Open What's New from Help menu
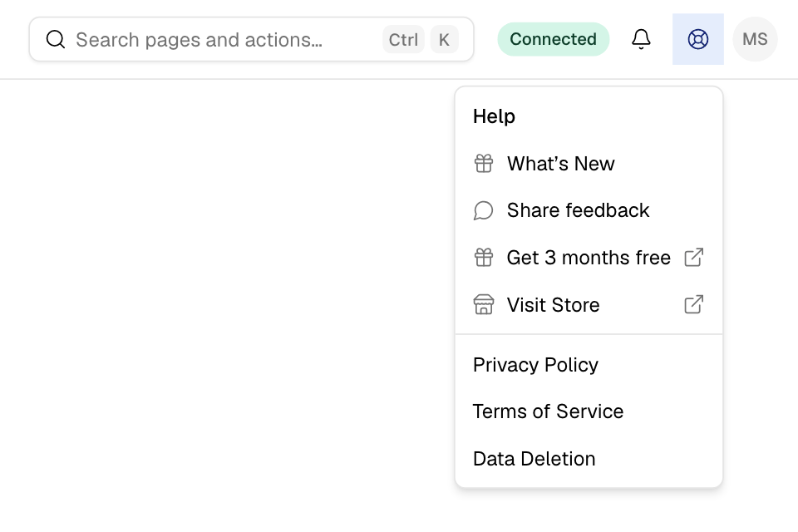Screen dimensions: 798x532 click(x=589, y=164)
